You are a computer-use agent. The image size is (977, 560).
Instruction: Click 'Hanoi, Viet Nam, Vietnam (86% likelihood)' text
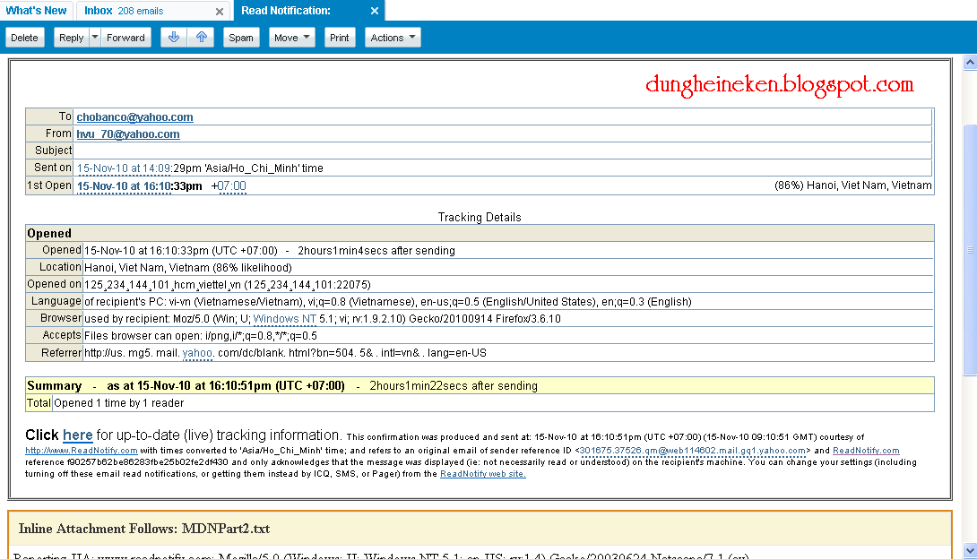tap(188, 268)
